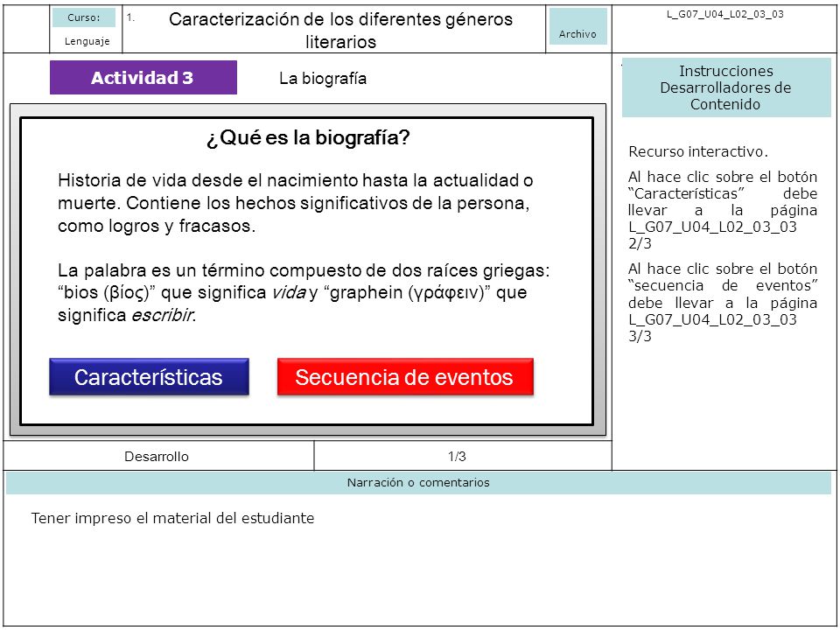Click the page reference 3/3 in instructions

tap(640, 336)
